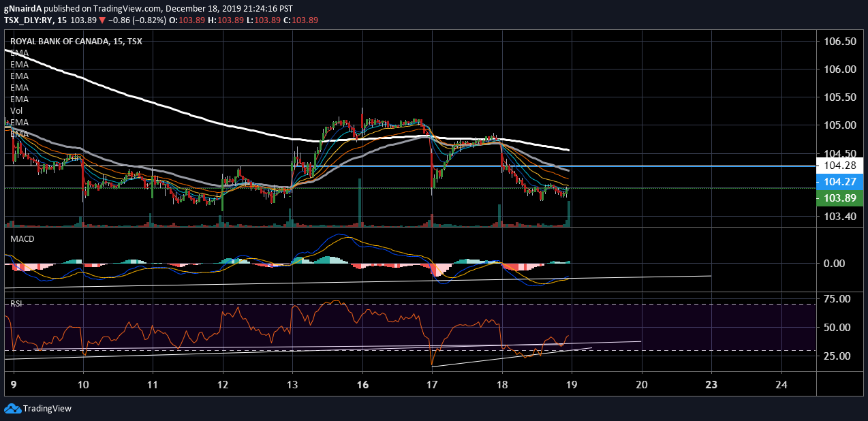868x421 pixels.
Task: Select date 13 on the time axis
Action: [292, 385]
